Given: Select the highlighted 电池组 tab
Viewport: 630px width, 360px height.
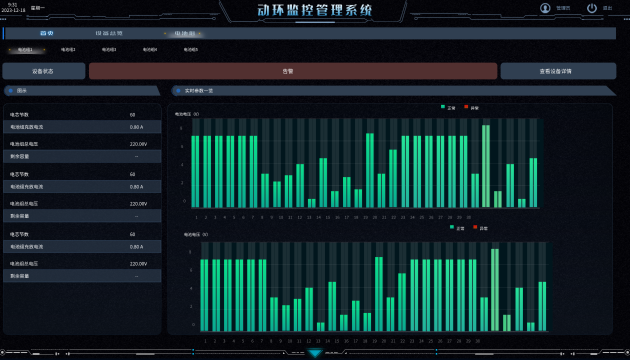Looking at the screenshot, I should coord(184,33).
